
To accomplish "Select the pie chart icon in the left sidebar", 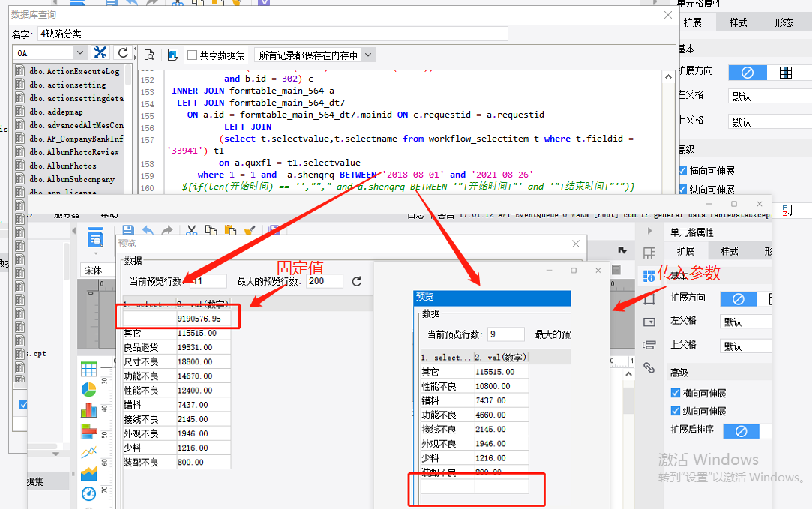I will 88,389.
